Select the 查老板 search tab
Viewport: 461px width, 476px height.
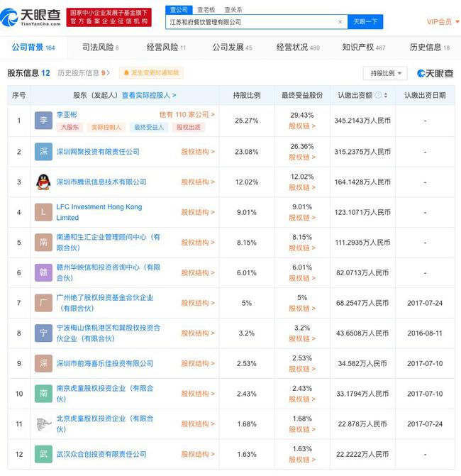[206, 10]
